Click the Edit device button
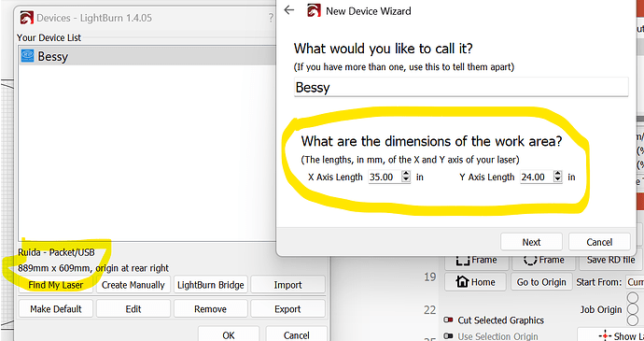Image resolution: width=644 pixels, height=341 pixels. pos(133,309)
